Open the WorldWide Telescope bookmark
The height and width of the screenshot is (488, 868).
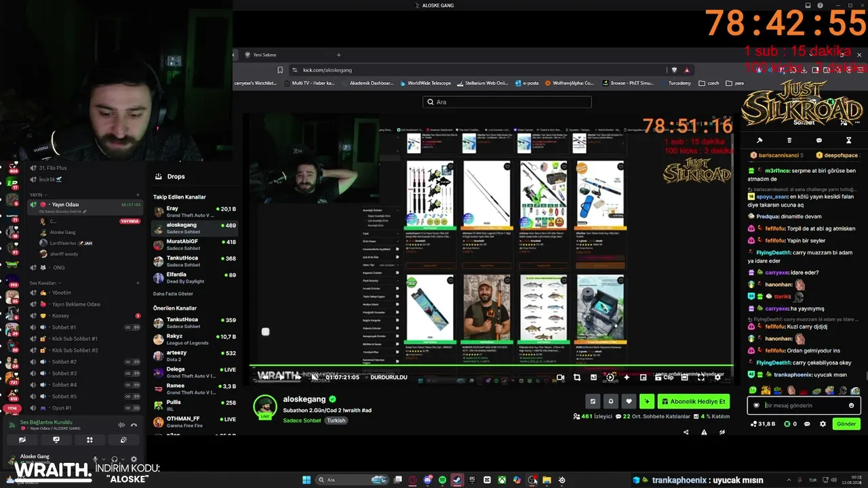click(425, 83)
